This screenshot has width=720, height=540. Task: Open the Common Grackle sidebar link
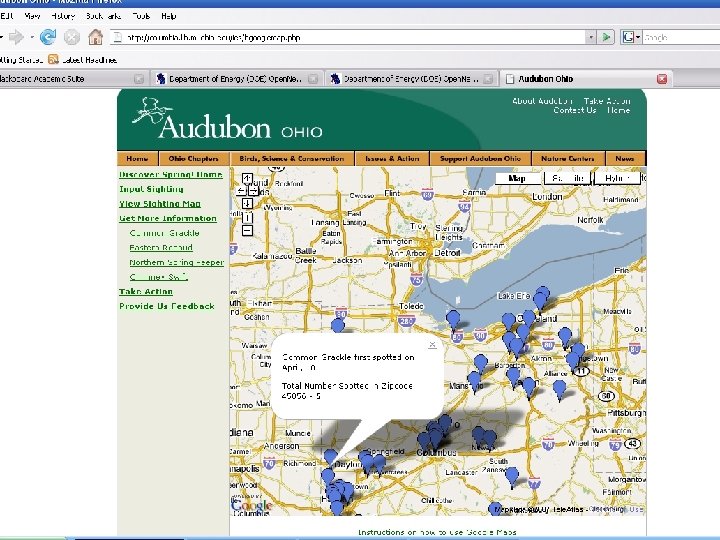[x=164, y=233]
